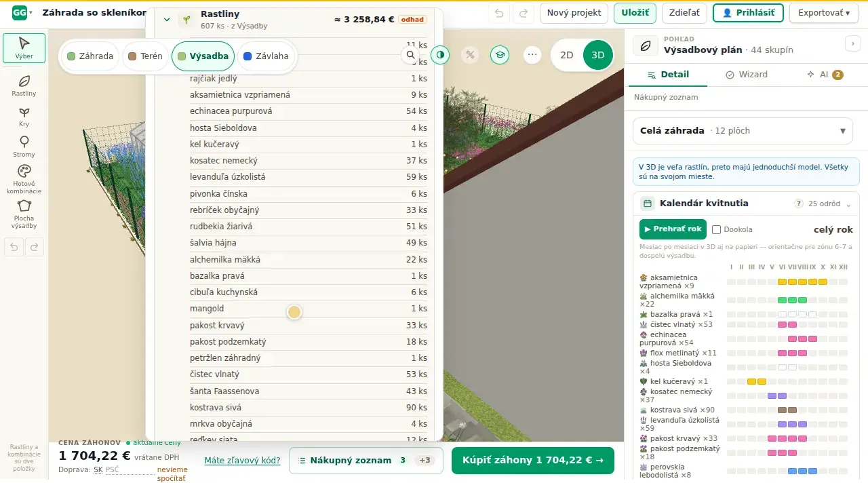Image resolution: width=868 pixels, height=483 pixels.
Task: Switch the view to 2D
Action: pyautogui.click(x=567, y=56)
